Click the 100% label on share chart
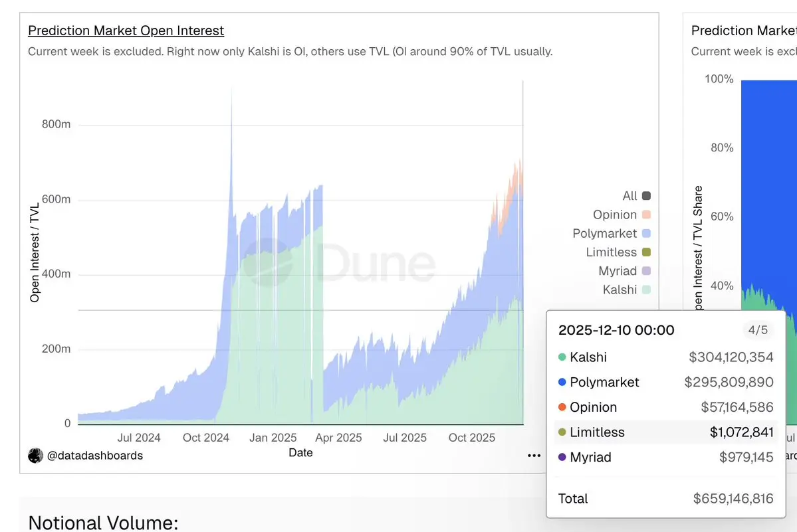This screenshot has height=532, width=797. [x=719, y=79]
